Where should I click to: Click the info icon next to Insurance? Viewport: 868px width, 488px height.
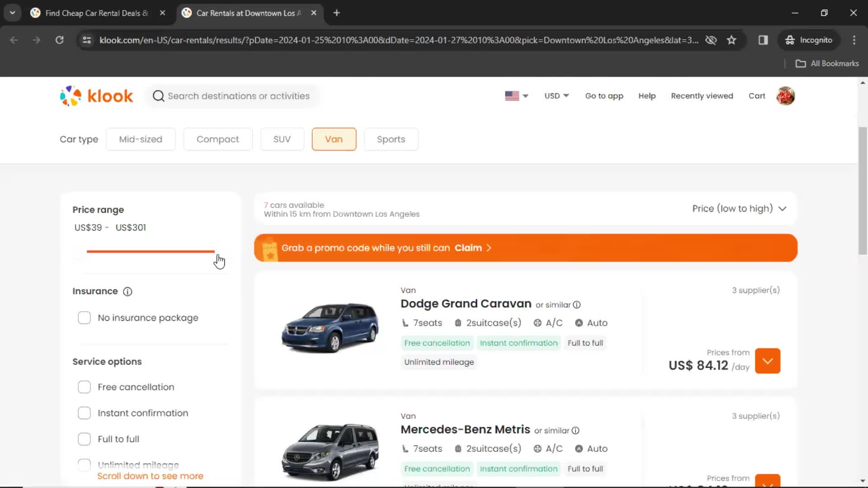127,291
